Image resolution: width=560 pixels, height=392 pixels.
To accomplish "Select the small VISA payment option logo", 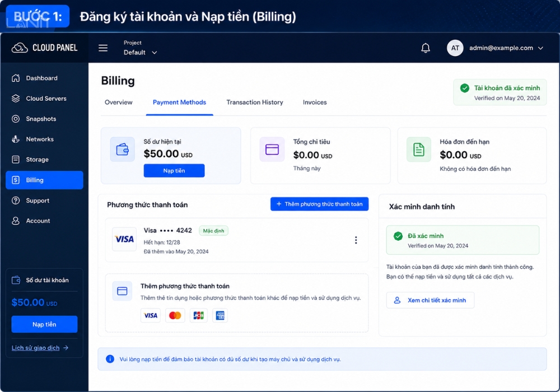I will pyautogui.click(x=150, y=315).
